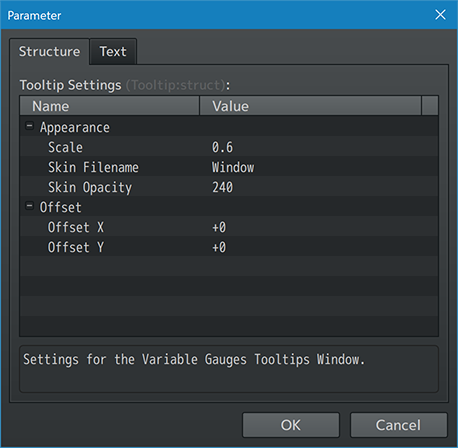Image resolution: width=458 pixels, height=448 pixels.
Task: Click the settings description text box
Action: 229,369
